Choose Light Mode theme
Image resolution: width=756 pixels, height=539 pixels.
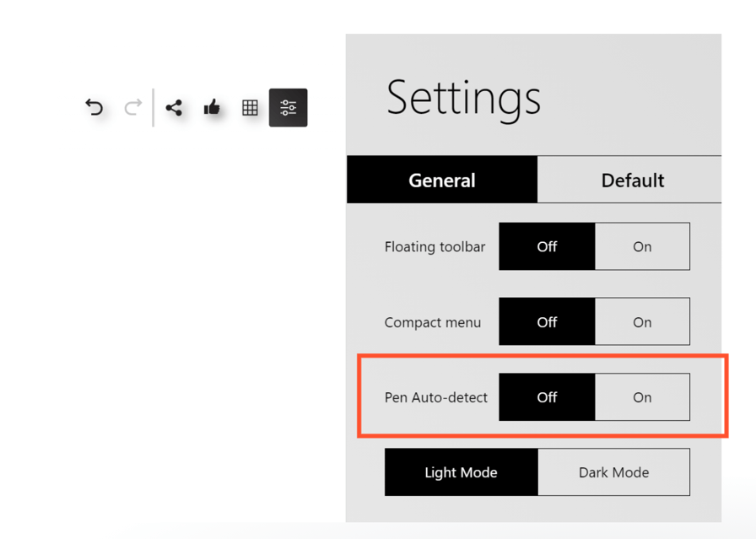(x=461, y=472)
